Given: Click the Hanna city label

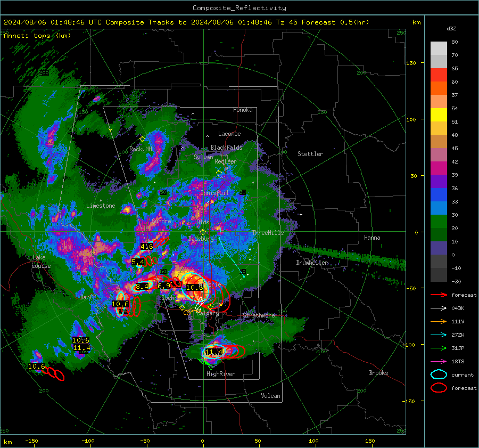Looking at the screenshot, I should [372, 238].
